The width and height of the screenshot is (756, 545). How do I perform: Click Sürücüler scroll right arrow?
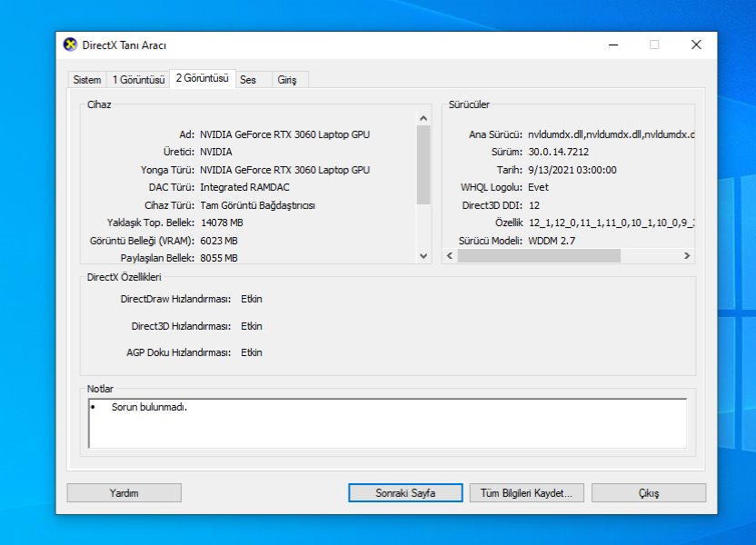687,256
